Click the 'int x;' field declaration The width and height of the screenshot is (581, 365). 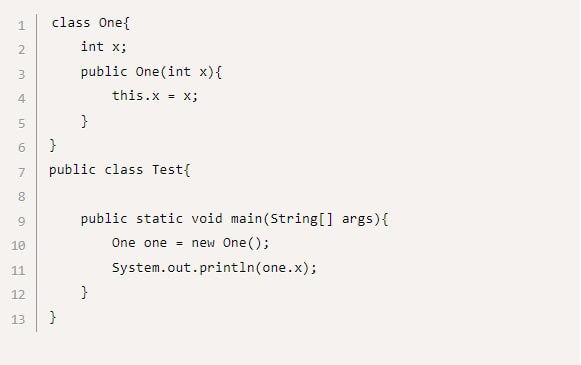point(104,47)
